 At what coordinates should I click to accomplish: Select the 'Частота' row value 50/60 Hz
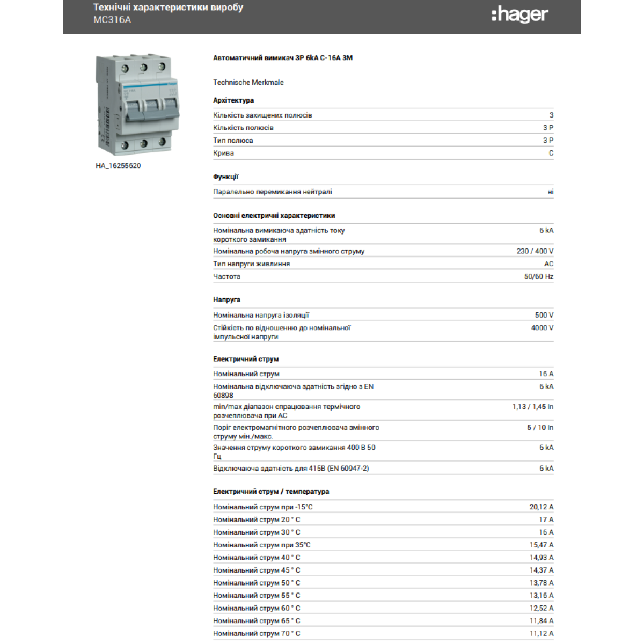(x=538, y=276)
